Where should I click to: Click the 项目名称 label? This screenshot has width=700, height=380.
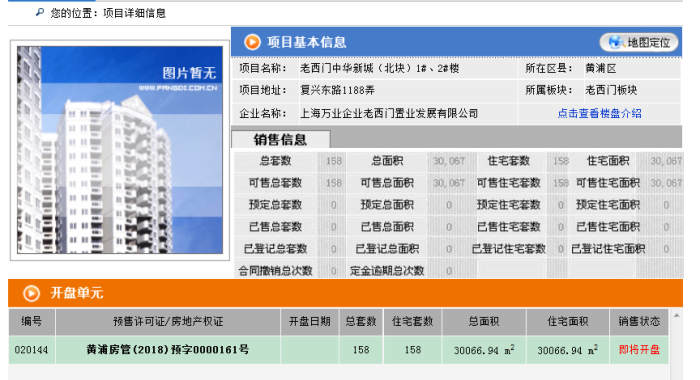(262, 68)
